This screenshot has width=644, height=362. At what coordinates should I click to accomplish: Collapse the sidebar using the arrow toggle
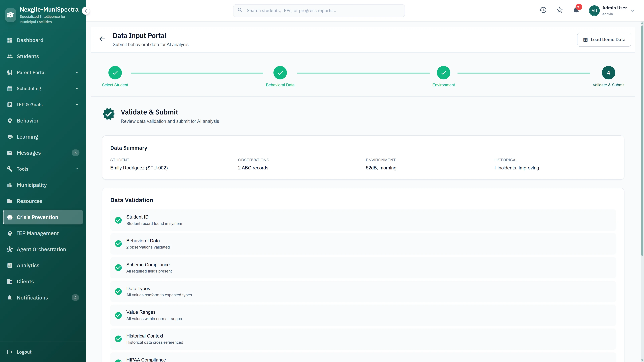(86, 11)
